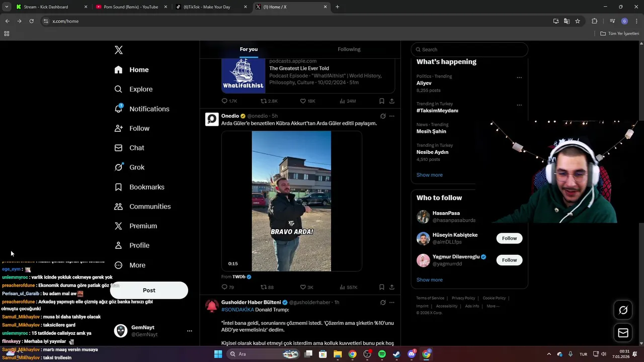Open Grok explain icon on Onedio post
Image resolution: width=644 pixels, height=362 pixels.
point(383,116)
